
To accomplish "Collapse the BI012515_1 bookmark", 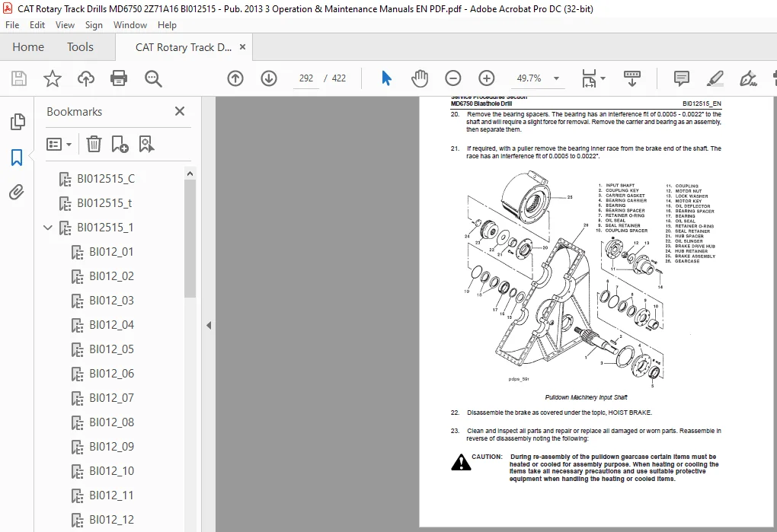I will [48, 228].
